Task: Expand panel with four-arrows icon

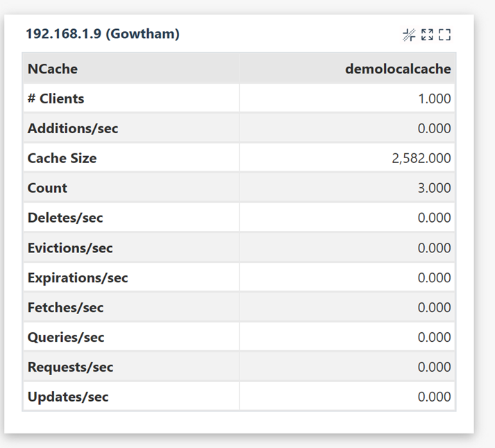Action: coord(427,35)
